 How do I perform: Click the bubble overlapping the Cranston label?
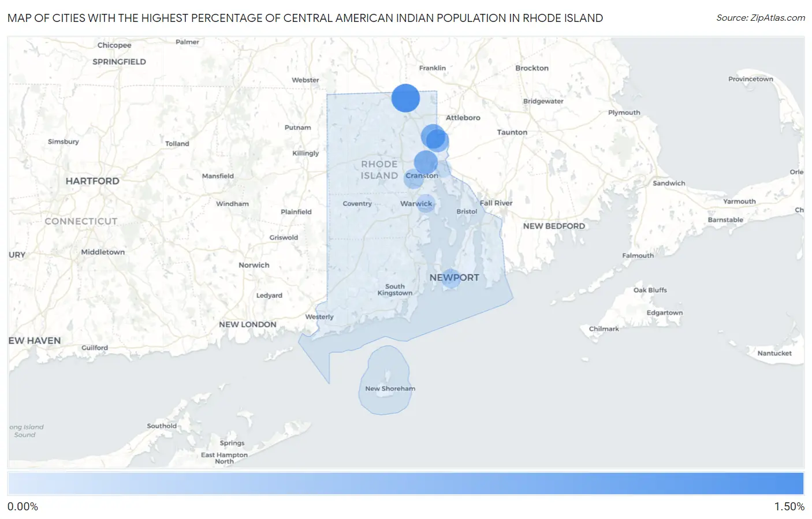tap(414, 179)
